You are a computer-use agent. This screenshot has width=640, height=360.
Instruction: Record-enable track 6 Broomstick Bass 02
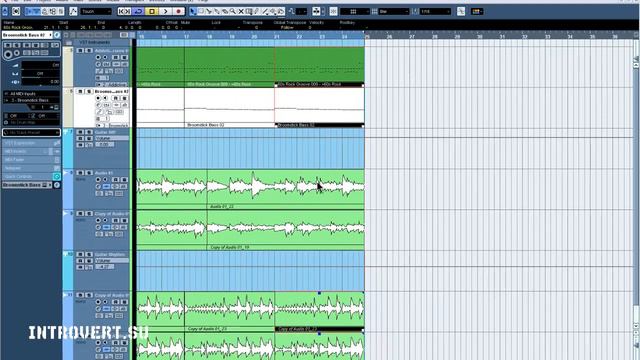pyautogui.click(x=98, y=98)
